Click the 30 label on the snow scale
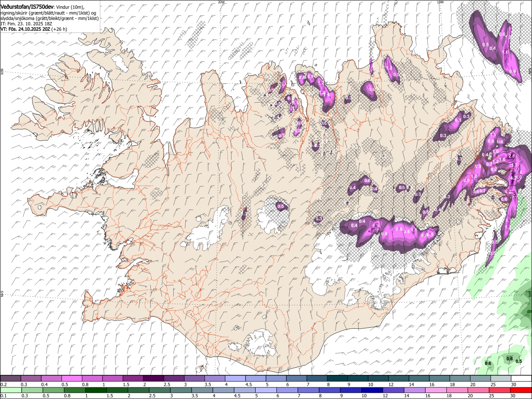The image size is (532, 399). [513, 384]
